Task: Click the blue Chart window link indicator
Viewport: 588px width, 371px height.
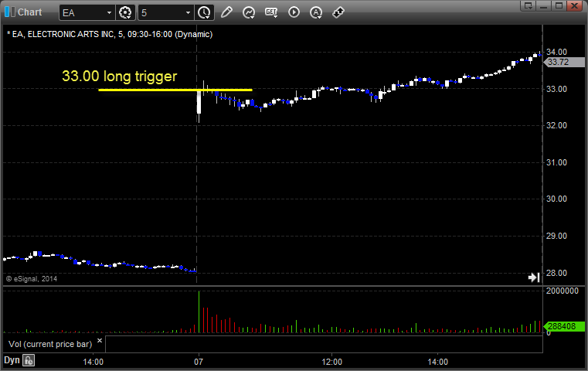Action: click(9, 12)
